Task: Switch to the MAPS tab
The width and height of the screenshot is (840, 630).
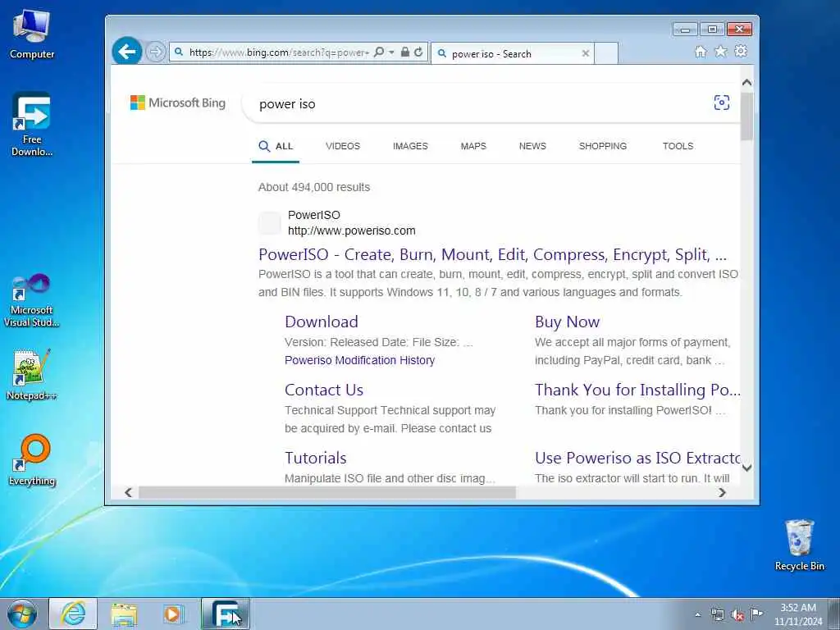Action: click(473, 146)
